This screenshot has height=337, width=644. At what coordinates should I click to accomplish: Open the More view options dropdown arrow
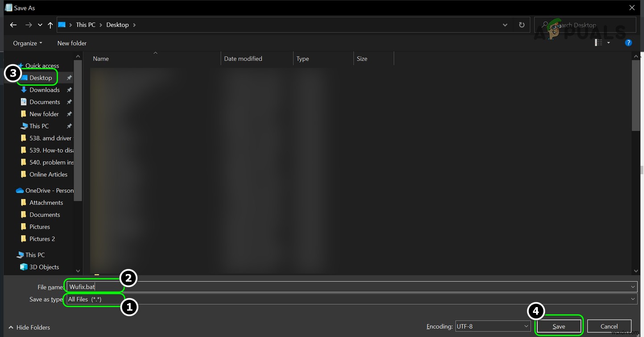click(x=609, y=43)
